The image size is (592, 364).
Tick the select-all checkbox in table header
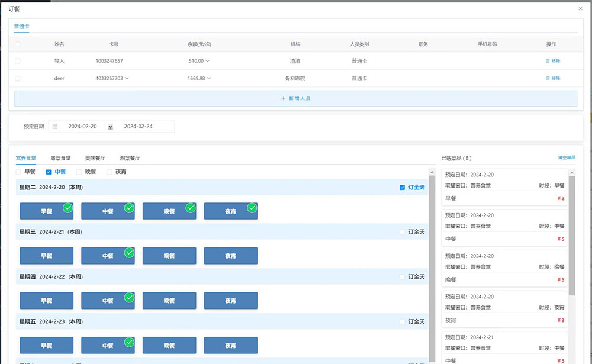point(18,44)
